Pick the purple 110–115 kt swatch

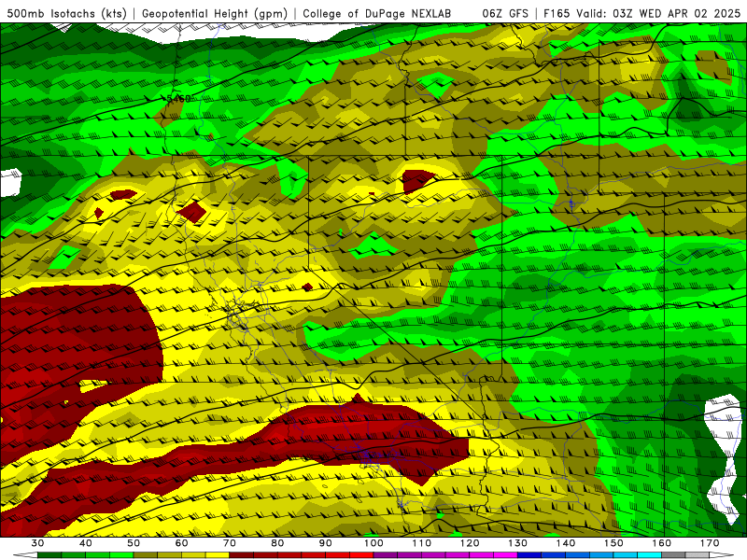click(433, 555)
